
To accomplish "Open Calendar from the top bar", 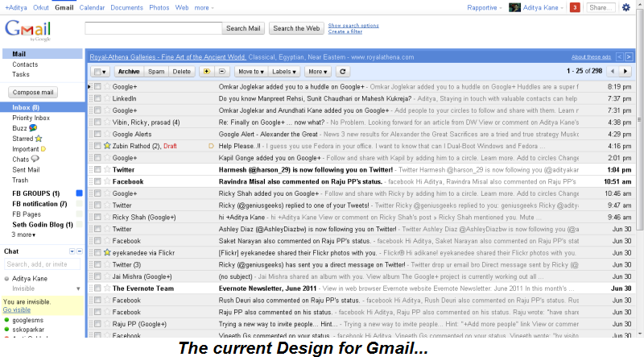I will pos(92,7).
